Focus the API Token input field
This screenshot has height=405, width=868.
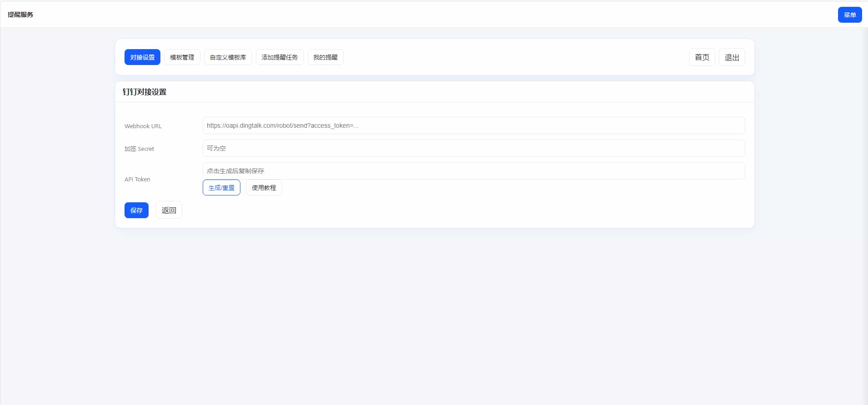[473, 171]
